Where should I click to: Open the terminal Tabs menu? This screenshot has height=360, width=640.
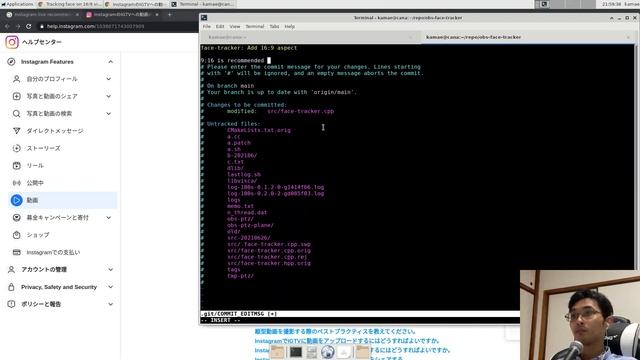[x=274, y=27]
